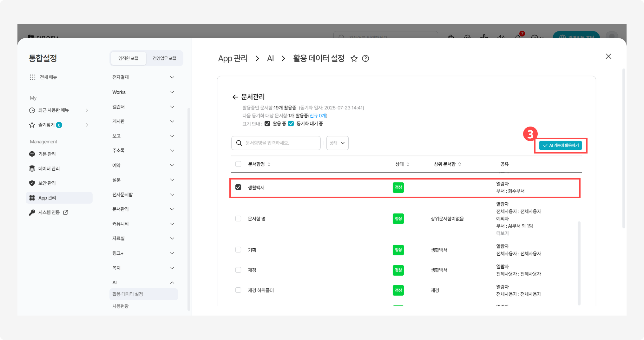Switch to the 경영업무 포털 tab
Image resolution: width=644 pixels, height=340 pixels.
[164, 58]
